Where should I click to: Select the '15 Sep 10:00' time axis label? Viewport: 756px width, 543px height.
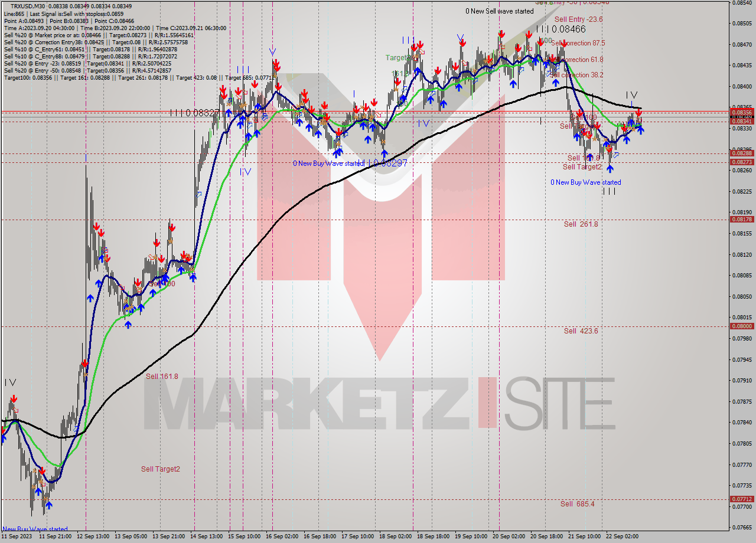pyautogui.click(x=245, y=537)
